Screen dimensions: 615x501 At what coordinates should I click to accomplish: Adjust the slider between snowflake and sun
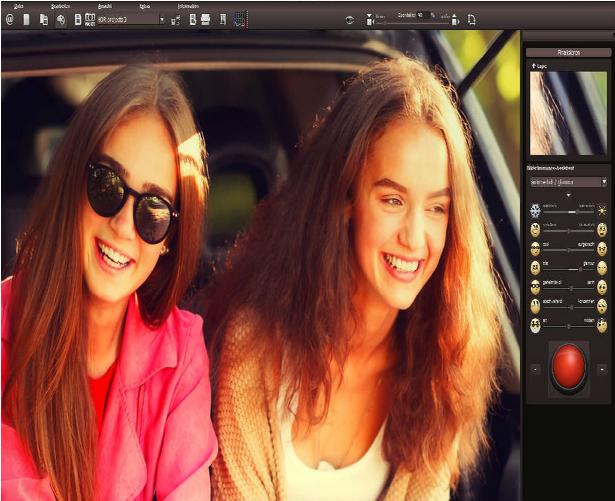coord(569,212)
